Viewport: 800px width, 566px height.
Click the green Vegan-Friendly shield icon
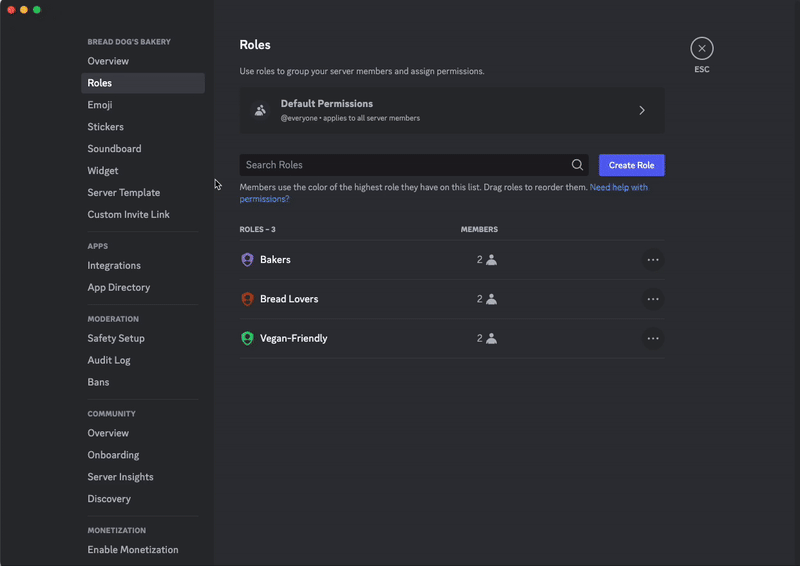click(x=247, y=338)
